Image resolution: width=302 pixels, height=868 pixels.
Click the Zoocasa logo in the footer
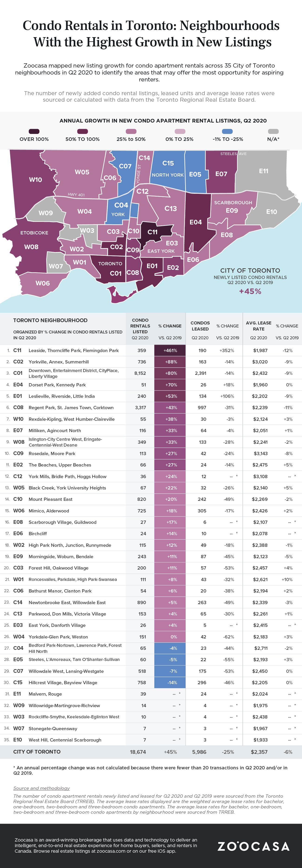253,846
